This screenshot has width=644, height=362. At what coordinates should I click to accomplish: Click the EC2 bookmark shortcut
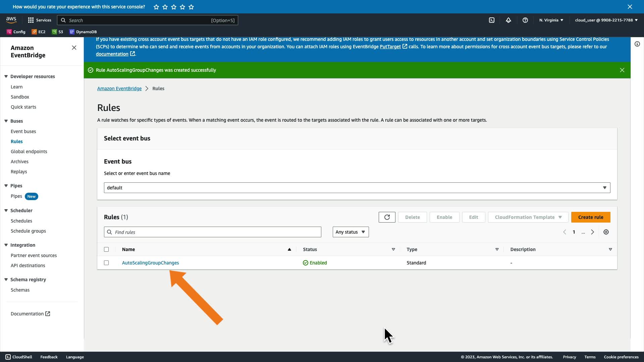point(39,32)
